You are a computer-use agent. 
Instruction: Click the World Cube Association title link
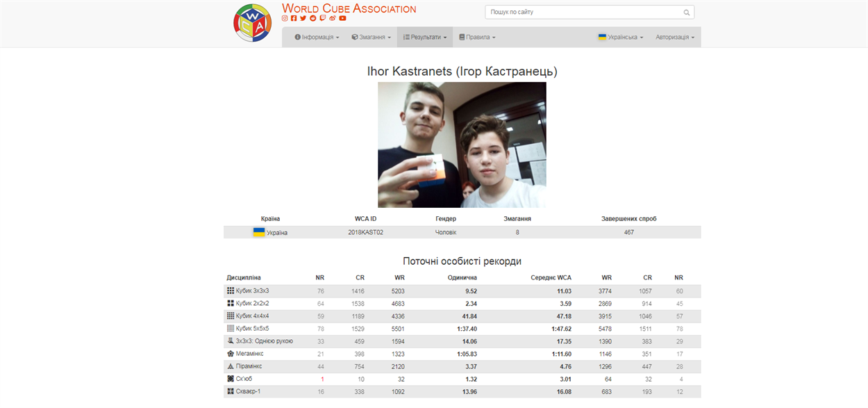click(349, 8)
